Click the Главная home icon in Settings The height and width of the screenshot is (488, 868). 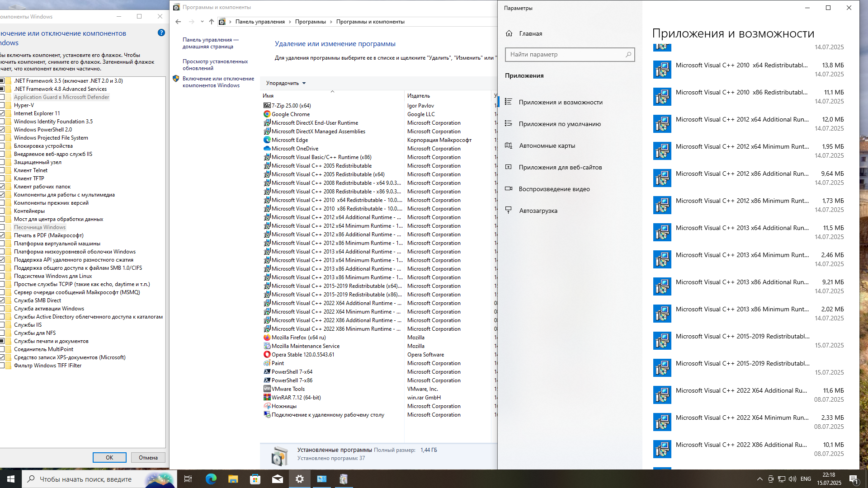tap(509, 33)
